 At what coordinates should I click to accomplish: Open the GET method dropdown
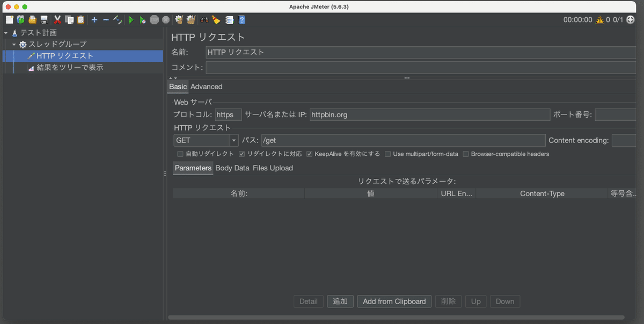(x=235, y=140)
